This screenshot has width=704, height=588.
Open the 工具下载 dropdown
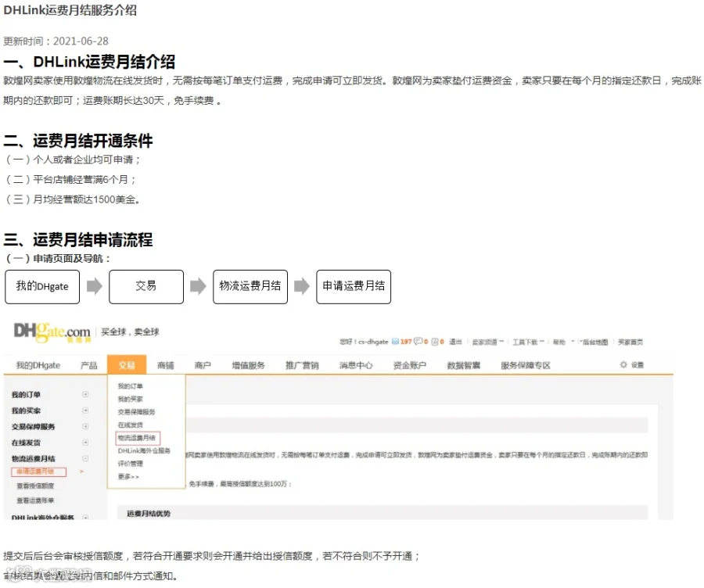(x=529, y=342)
